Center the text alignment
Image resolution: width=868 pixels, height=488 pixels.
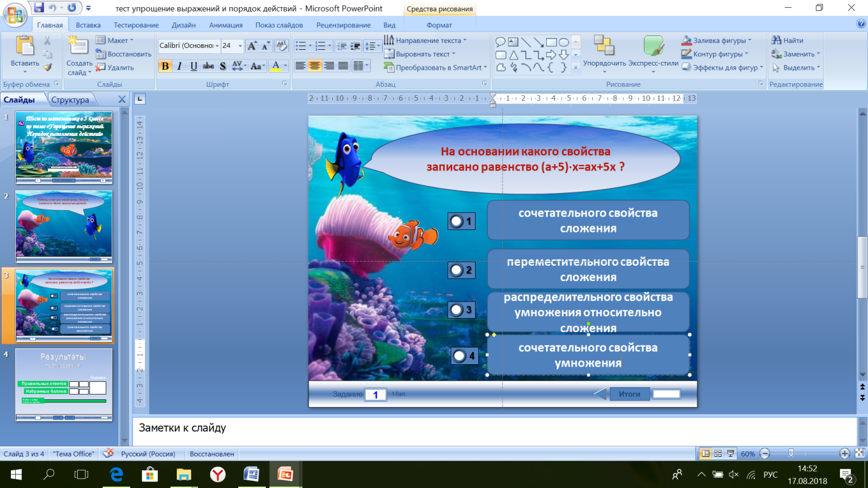click(x=315, y=66)
